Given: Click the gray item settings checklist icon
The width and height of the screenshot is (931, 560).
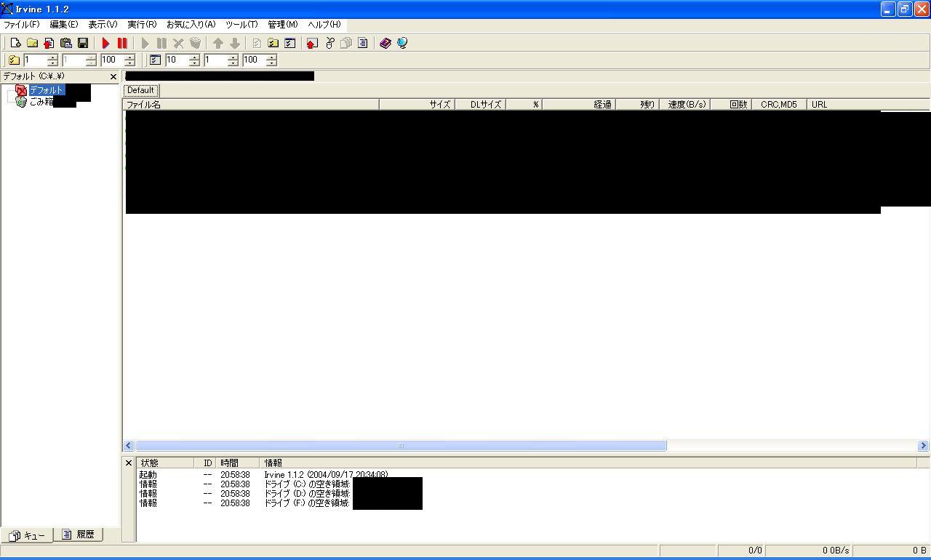Looking at the screenshot, I should pyautogui.click(x=257, y=44).
